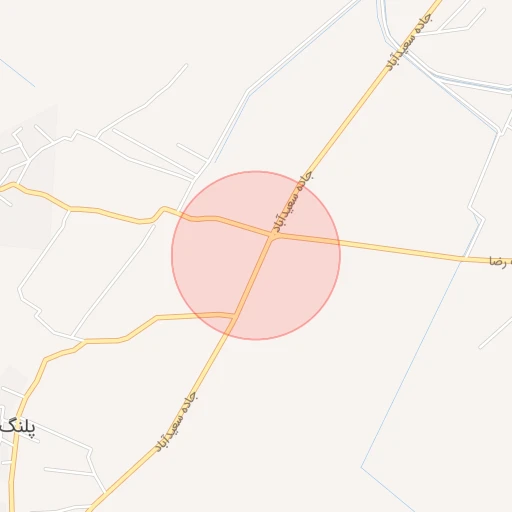The image size is (512, 512).
Task: Click the canal bend north of the red circle
Action: (249, 91)
